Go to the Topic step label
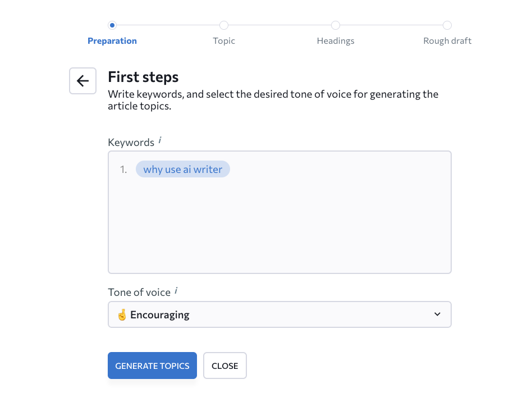The height and width of the screenshot is (402, 532). coord(224,41)
